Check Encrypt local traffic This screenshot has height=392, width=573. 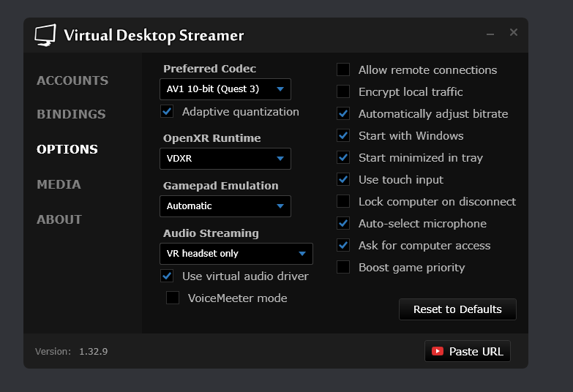click(x=343, y=91)
